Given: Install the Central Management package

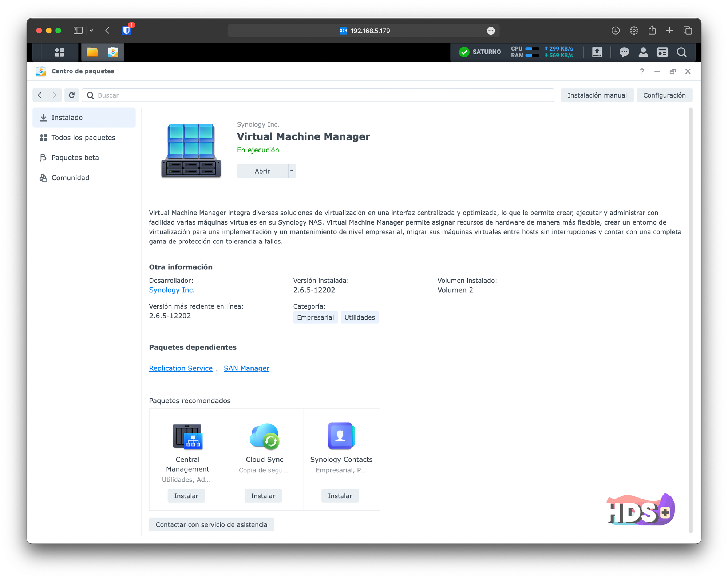Looking at the screenshot, I should click(186, 496).
